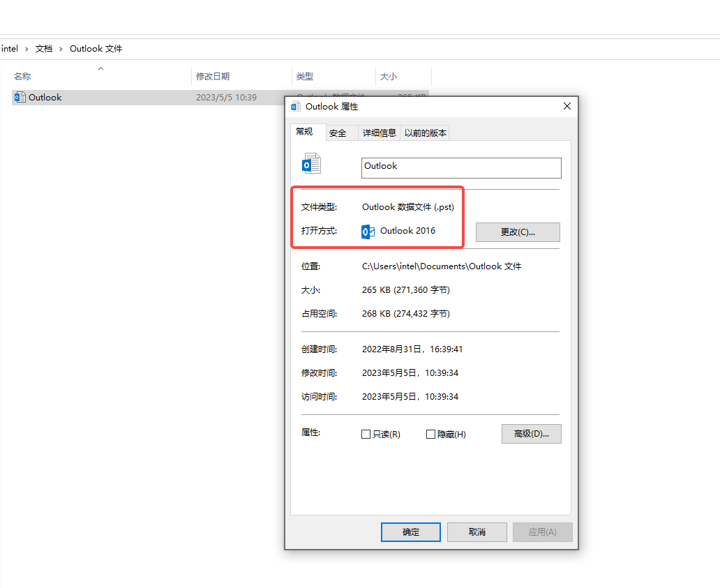The width and height of the screenshot is (720, 588).
Task: Confirm with the 确定 button
Action: tap(410, 532)
